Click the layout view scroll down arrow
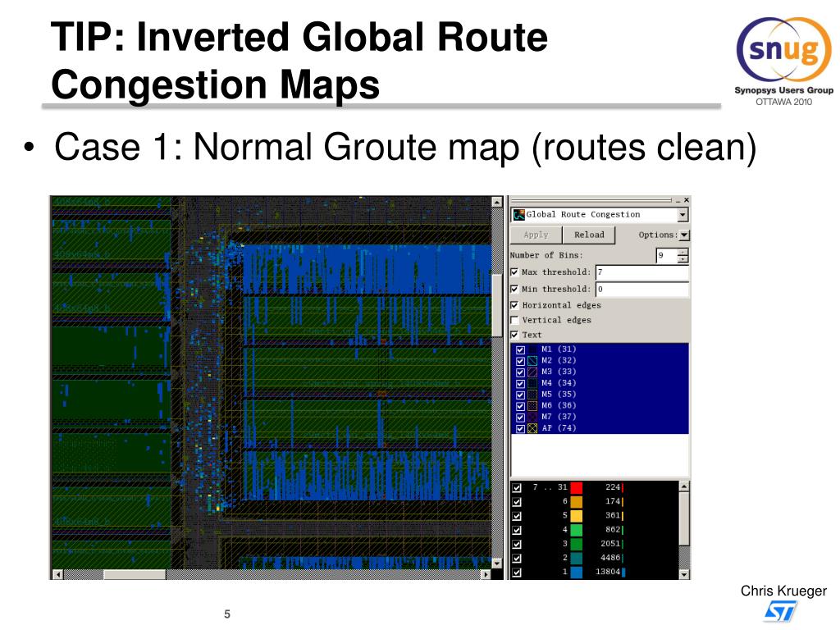 (496, 563)
